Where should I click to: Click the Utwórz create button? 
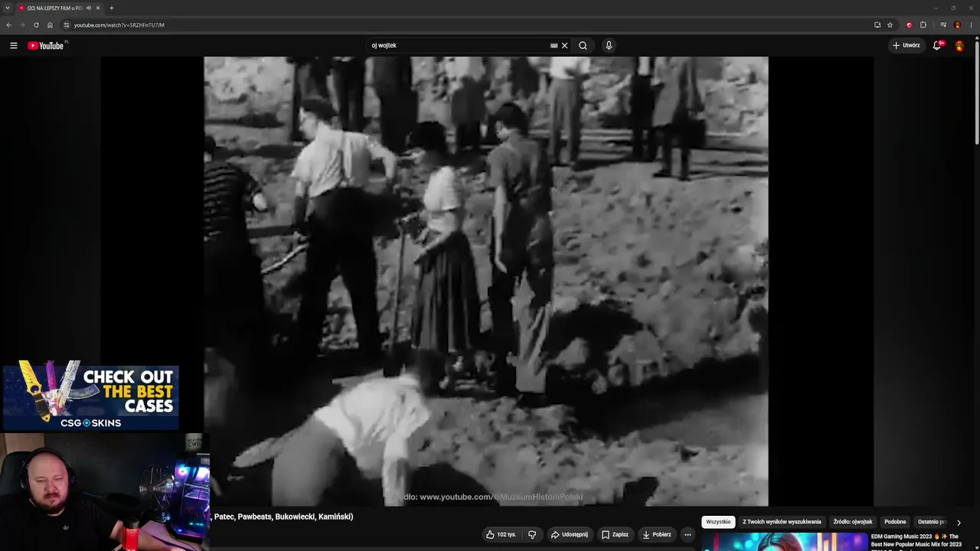click(906, 45)
